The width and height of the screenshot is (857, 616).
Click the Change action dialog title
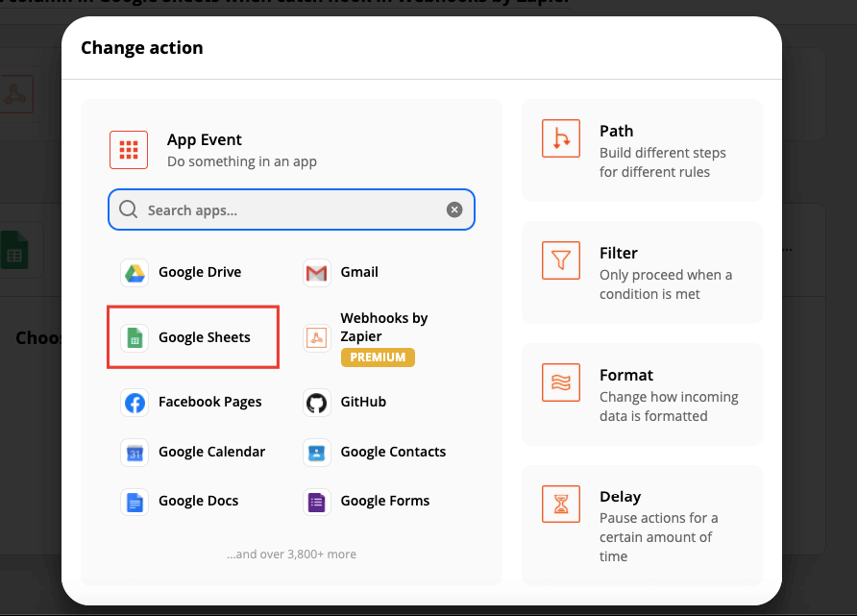coord(141,47)
